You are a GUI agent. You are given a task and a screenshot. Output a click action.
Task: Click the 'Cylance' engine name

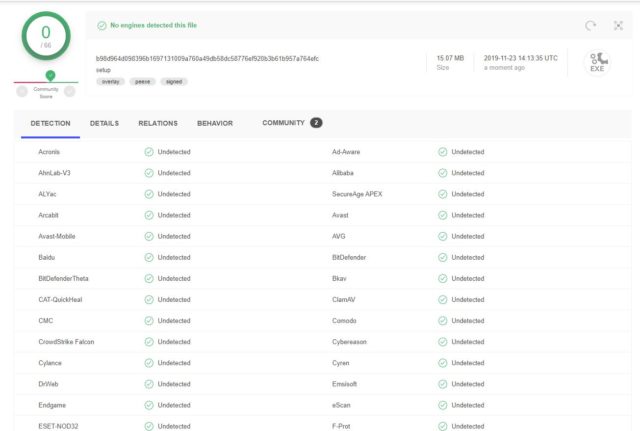[x=50, y=363]
